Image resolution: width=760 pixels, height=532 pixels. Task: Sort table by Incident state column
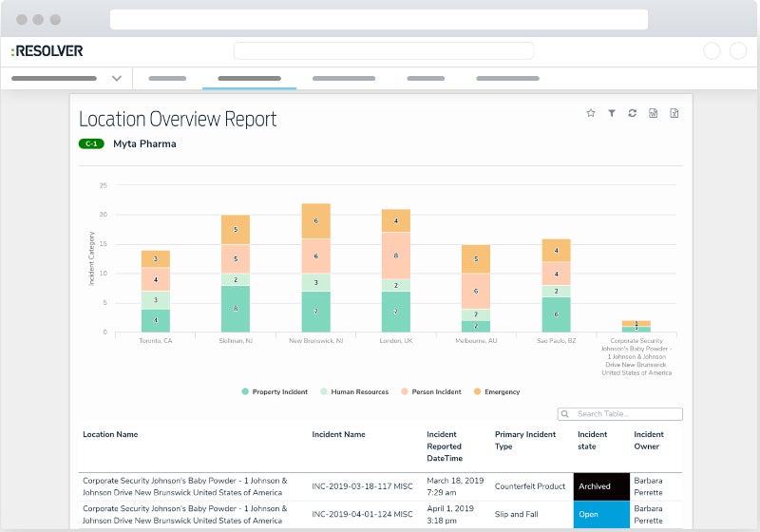(593, 440)
